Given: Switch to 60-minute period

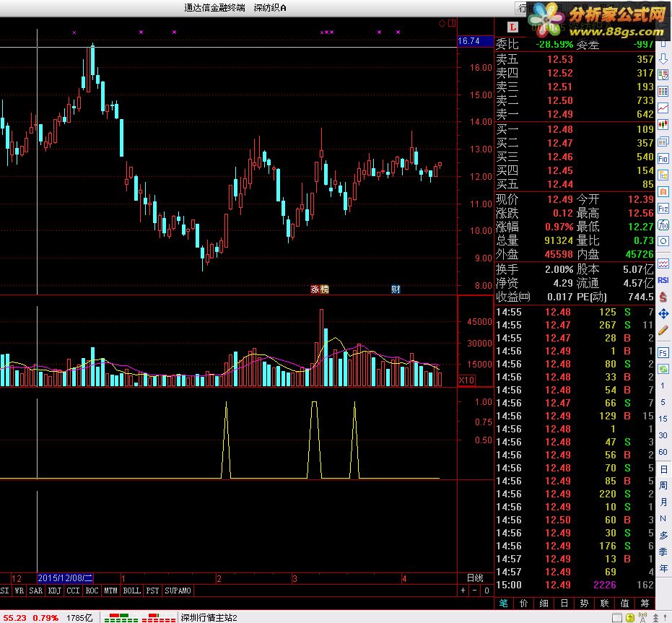Looking at the screenshot, I should pyautogui.click(x=663, y=452).
